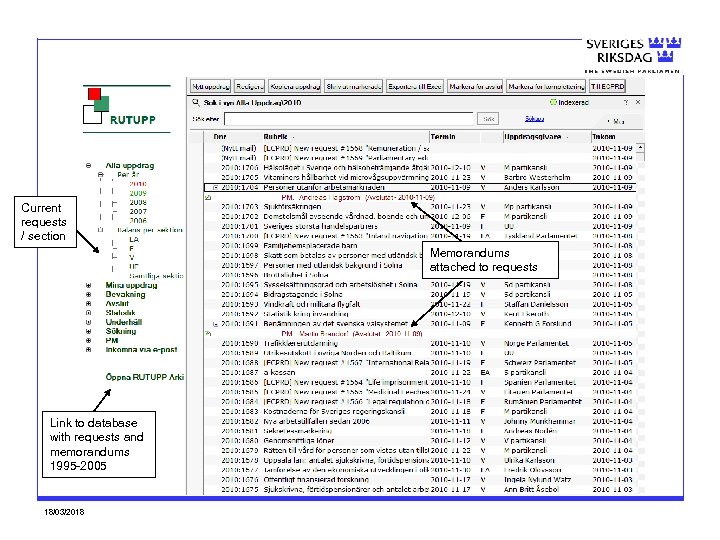
Task: Click the search magnifier icon
Action: [x=196, y=102]
